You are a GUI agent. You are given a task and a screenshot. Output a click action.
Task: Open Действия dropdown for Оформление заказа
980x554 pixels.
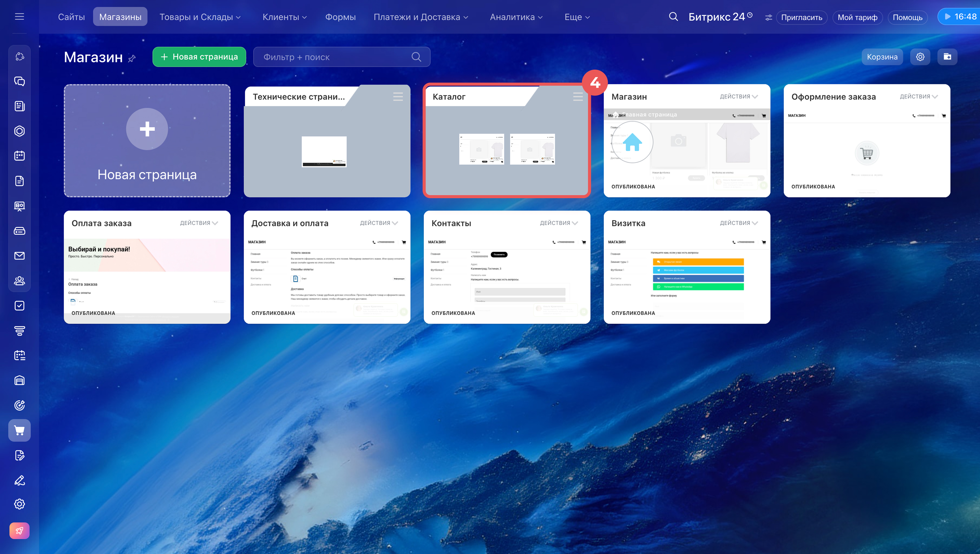(918, 97)
